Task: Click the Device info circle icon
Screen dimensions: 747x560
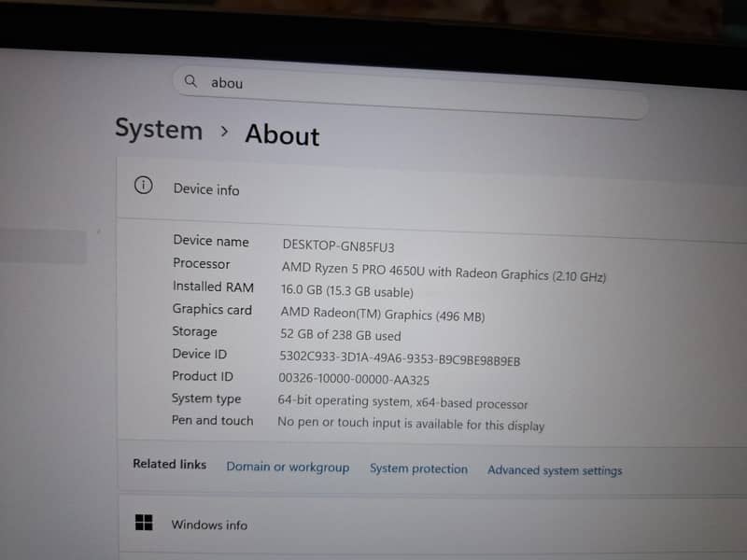Action: (x=144, y=185)
